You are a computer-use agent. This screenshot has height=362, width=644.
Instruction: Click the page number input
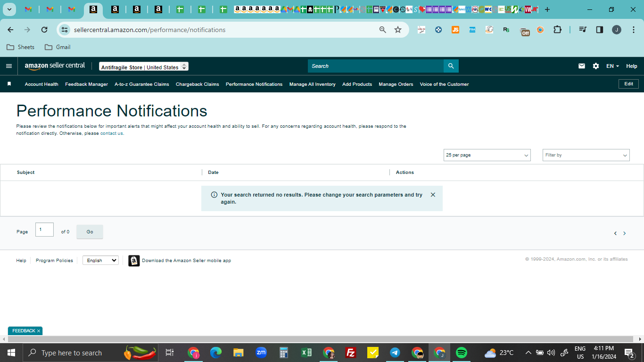point(44,230)
